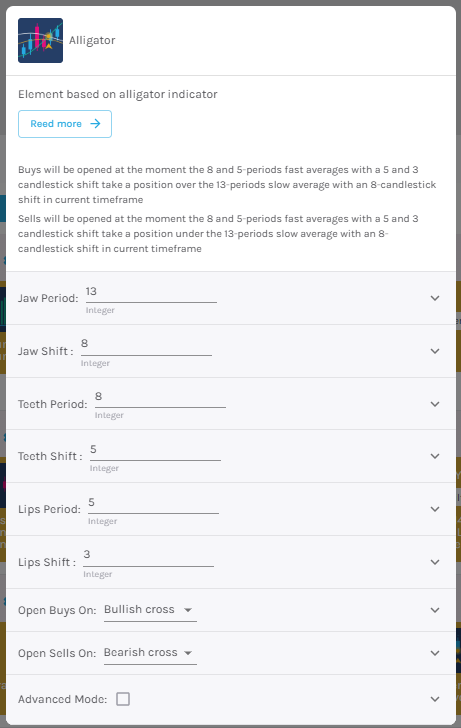
Task: Expand the Advanced Mode row chevron
Action: [x=435, y=699]
